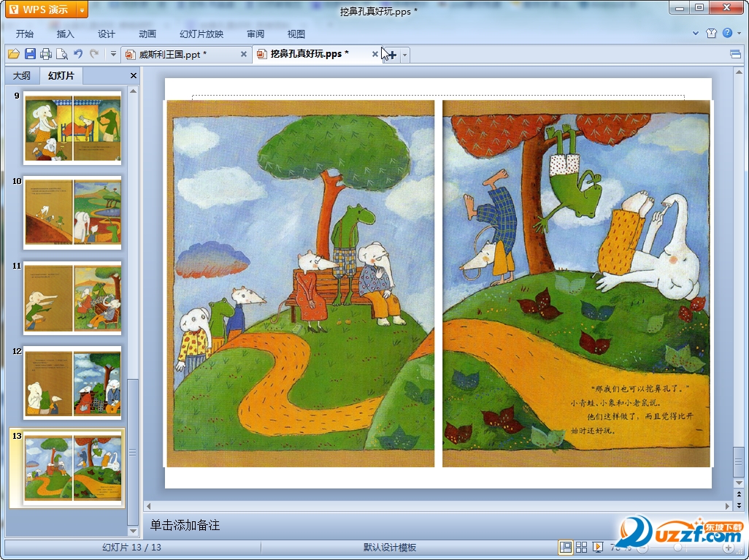This screenshot has height=560, width=749.
Task: Click the thumbnail pane scroll down arrow
Action: (x=134, y=531)
